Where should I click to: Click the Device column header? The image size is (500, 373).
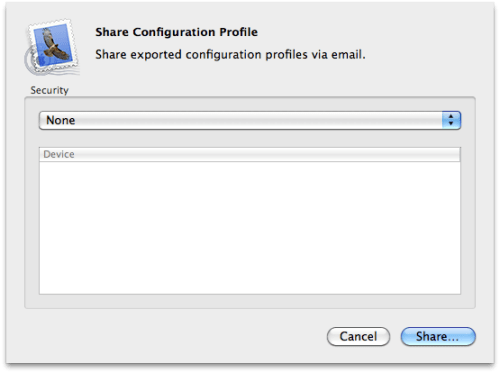250,154
